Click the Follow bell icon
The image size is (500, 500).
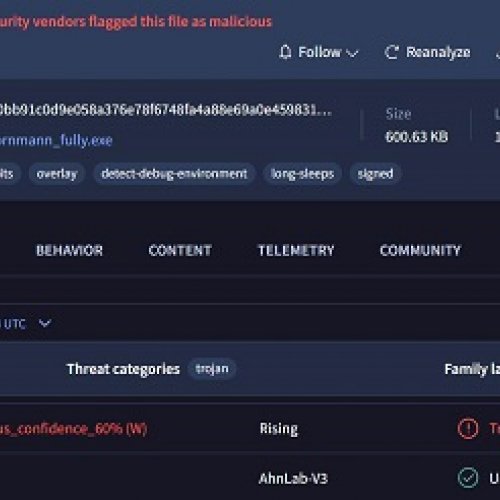[x=285, y=52]
